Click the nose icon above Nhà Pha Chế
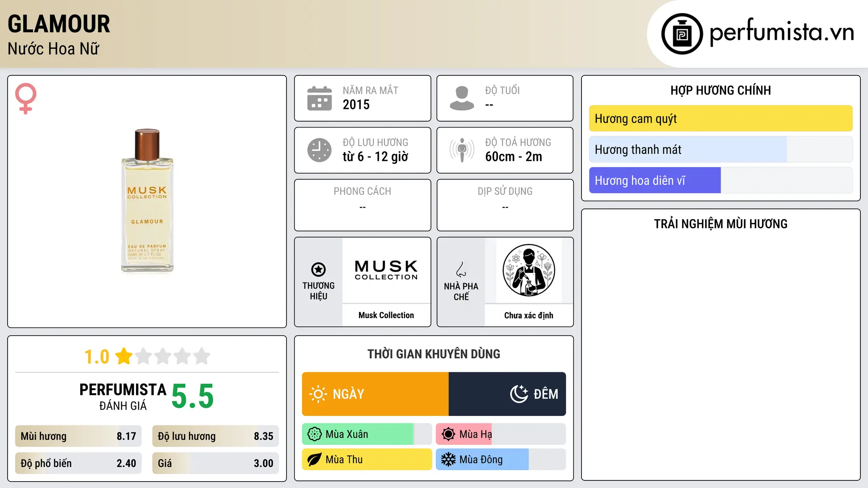Image resolution: width=868 pixels, height=488 pixels. coord(461,269)
